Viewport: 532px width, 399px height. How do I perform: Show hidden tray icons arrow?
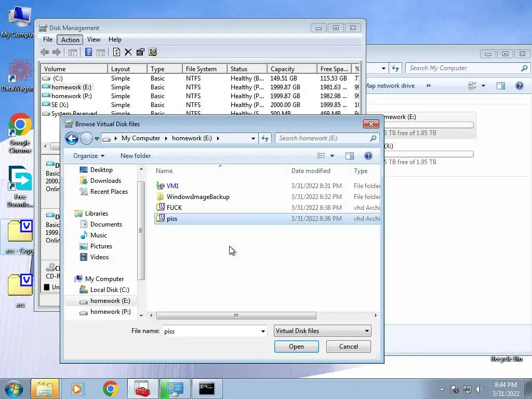click(442, 389)
